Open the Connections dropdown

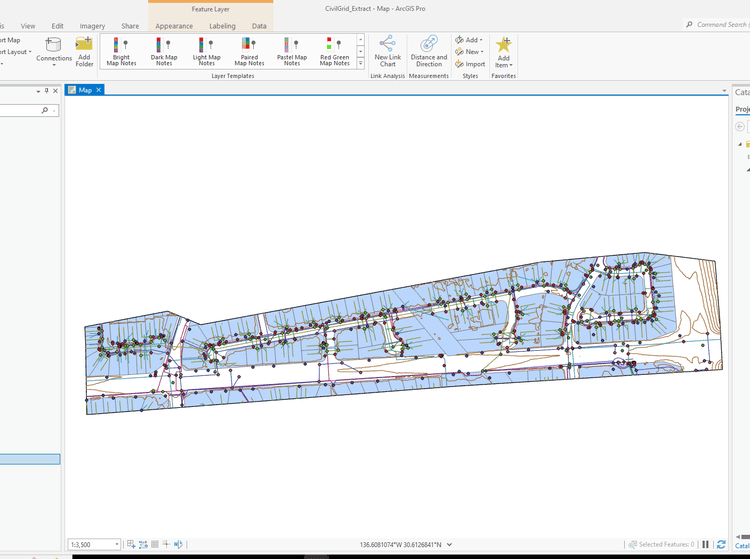click(54, 51)
